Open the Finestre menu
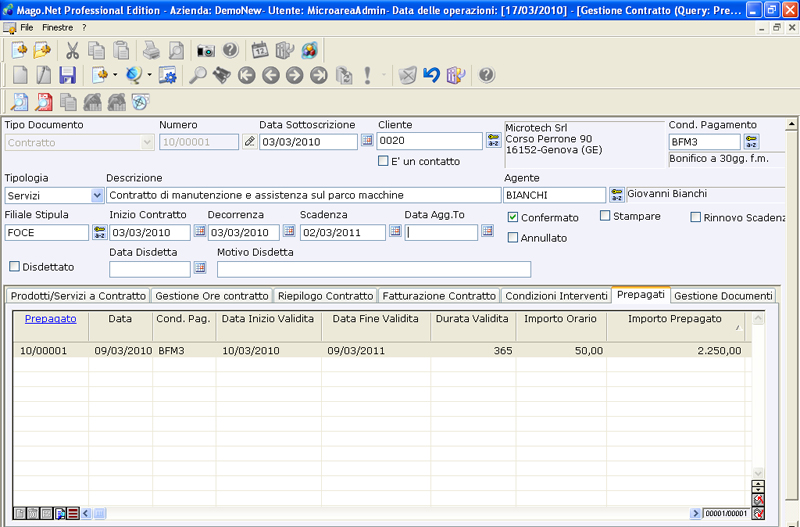 pyautogui.click(x=57, y=28)
